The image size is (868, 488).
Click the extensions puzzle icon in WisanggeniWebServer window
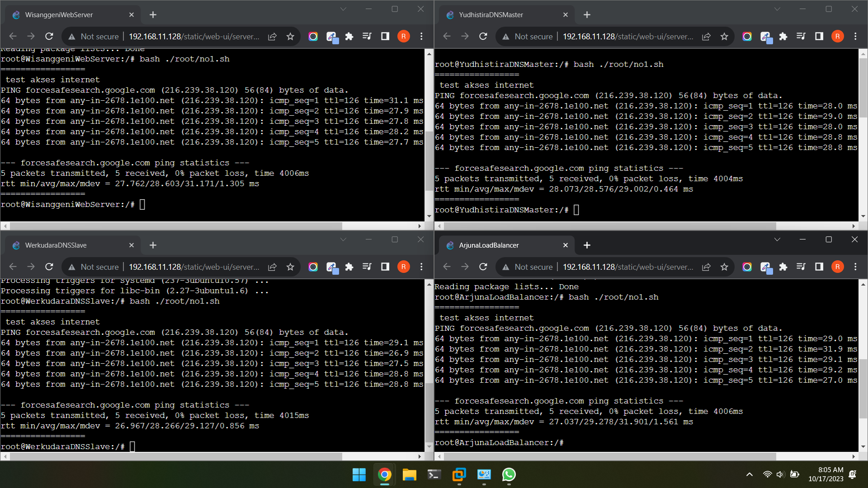coord(349,36)
